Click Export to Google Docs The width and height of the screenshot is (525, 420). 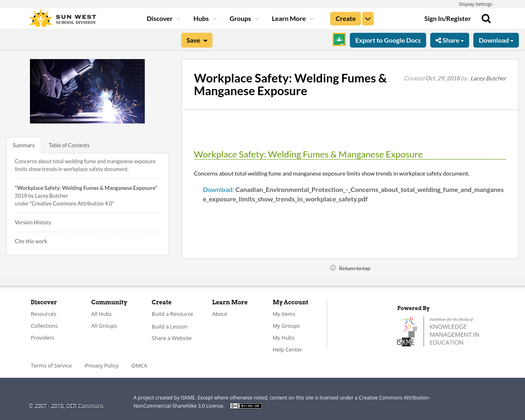click(x=388, y=40)
